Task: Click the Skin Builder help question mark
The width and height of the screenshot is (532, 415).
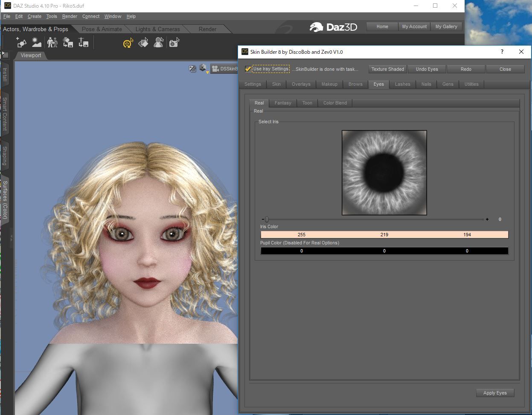Action: pyautogui.click(x=502, y=52)
